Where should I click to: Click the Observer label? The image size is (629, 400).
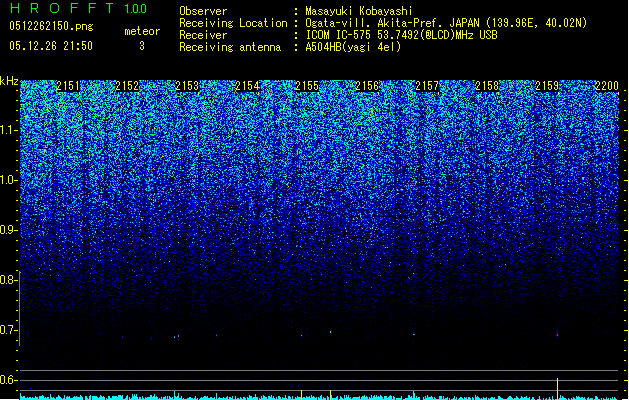(x=203, y=11)
